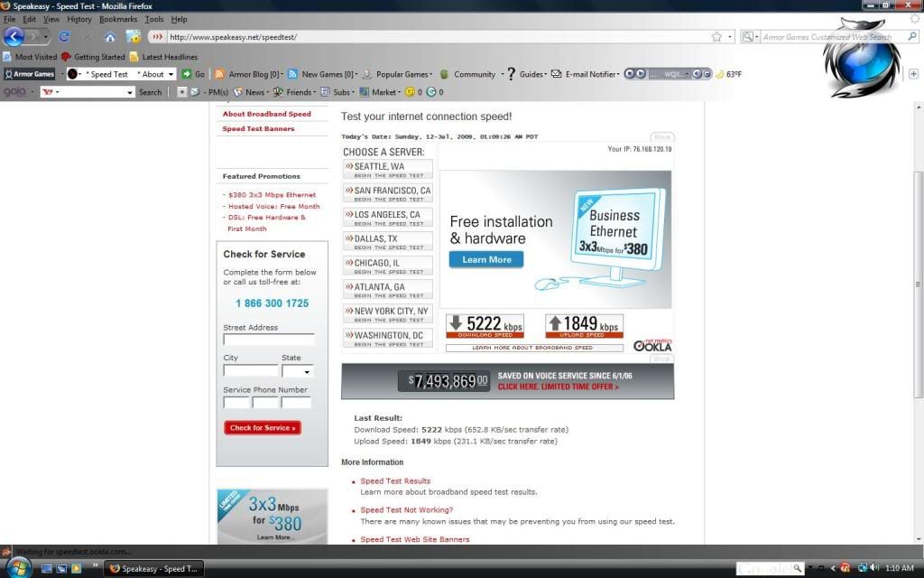Click the weather moon icon showing 63°F
Screen dimensions: 924x578
[719, 74]
